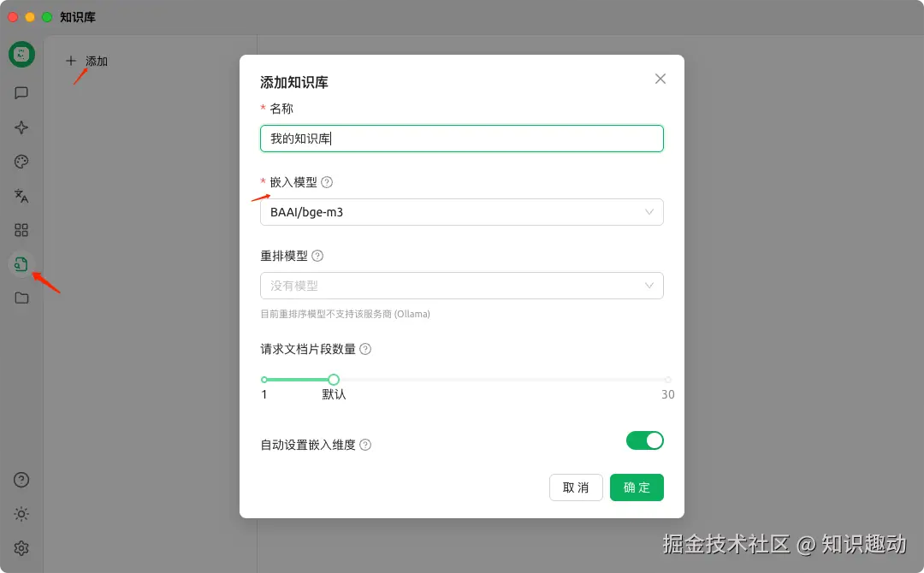
Task: Switch theme with the sun icon
Action: (21, 514)
